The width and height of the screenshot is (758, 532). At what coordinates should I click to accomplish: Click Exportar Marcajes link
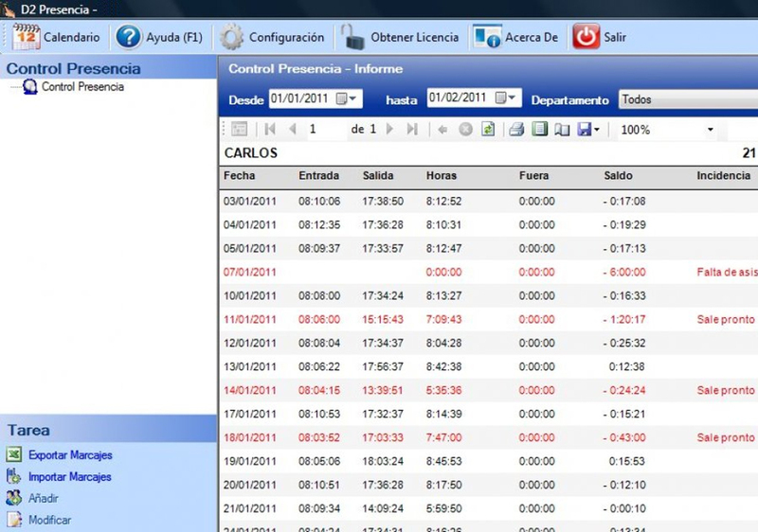pos(69,455)
